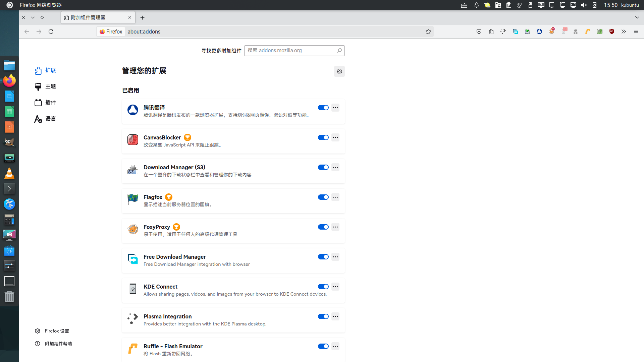This screenshot has height=362, width=644.
Task: Select 扩展 category in sidebar
Action: [45, 70]
